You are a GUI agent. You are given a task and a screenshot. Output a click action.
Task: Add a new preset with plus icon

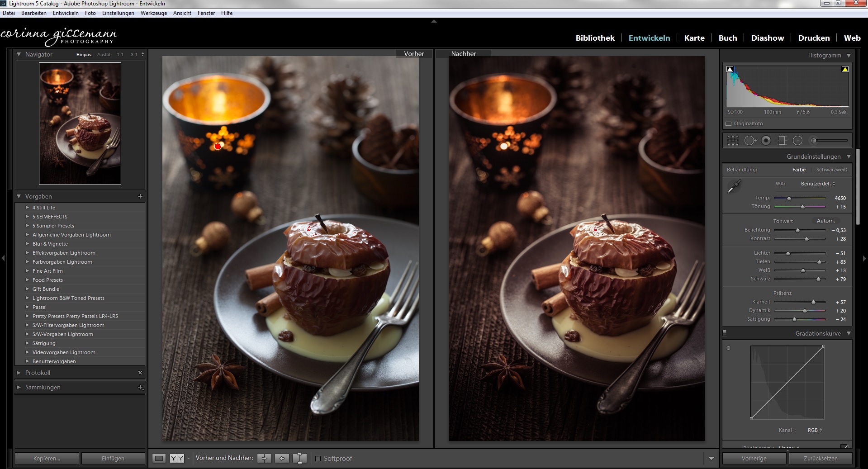pos(140,196)
